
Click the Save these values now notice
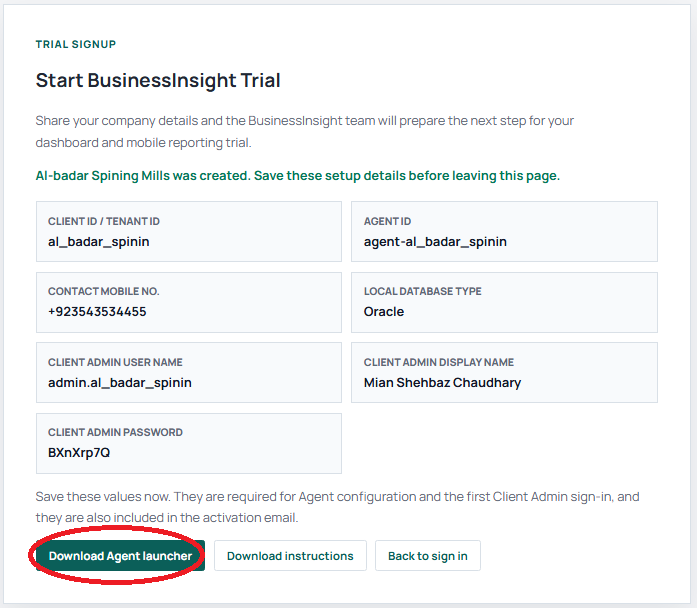tap(337, 507)
